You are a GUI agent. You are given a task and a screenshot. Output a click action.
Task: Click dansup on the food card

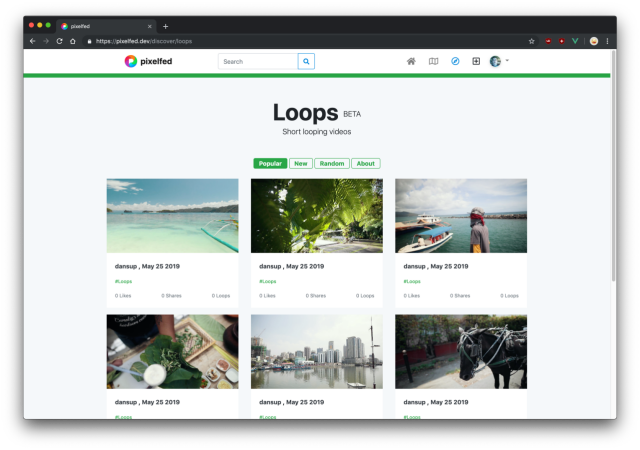pos(126,402)
